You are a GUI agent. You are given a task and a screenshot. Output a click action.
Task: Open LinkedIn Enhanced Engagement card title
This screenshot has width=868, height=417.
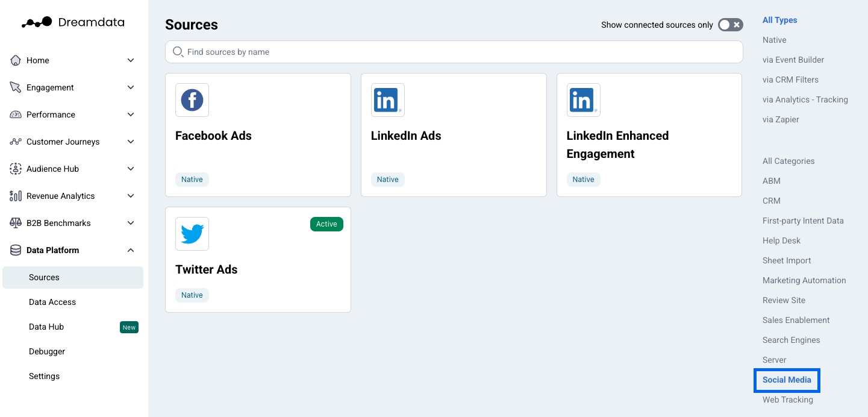tap(617, 145)
